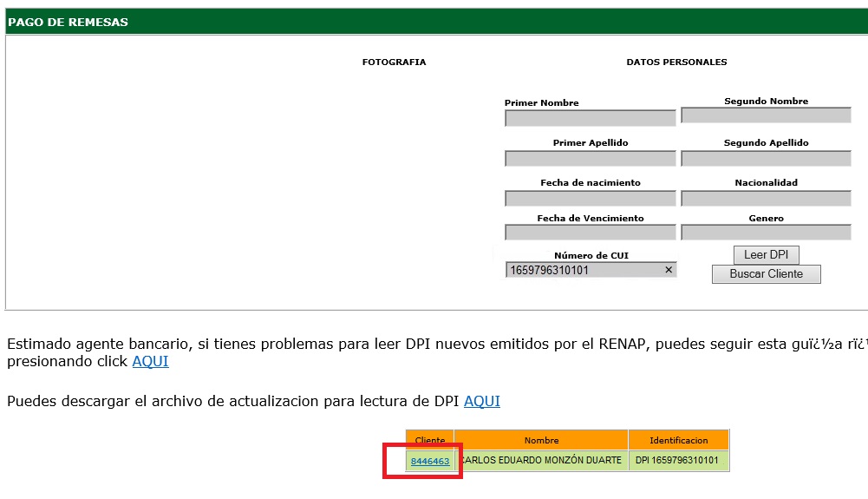868x499 pixels.
Task: Click the Buscar Cliente button
Action: click(766, 274)
